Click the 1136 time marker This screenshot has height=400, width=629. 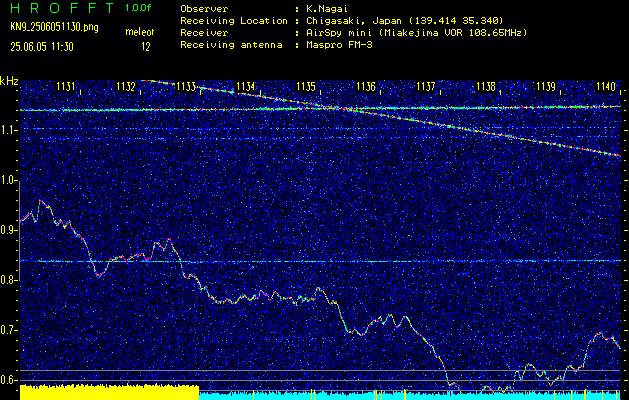click(x=366, y=86)
